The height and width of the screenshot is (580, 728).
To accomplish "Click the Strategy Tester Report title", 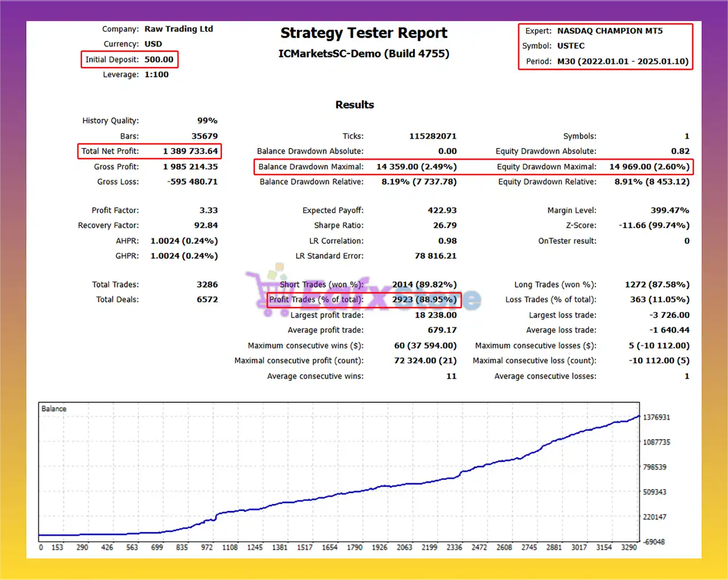I will 363,33.
